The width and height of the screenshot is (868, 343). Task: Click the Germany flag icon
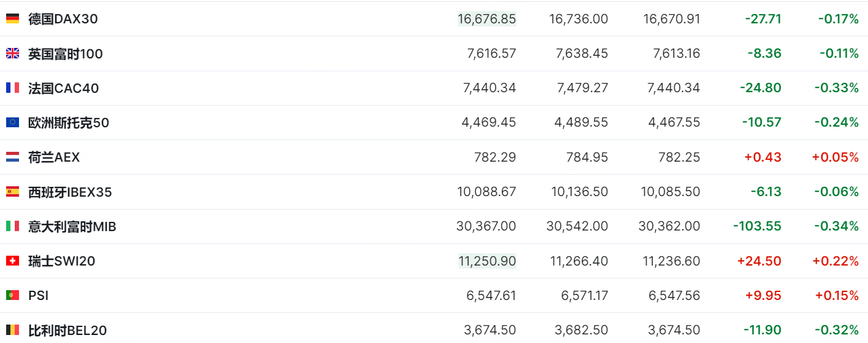pos(12,19)
